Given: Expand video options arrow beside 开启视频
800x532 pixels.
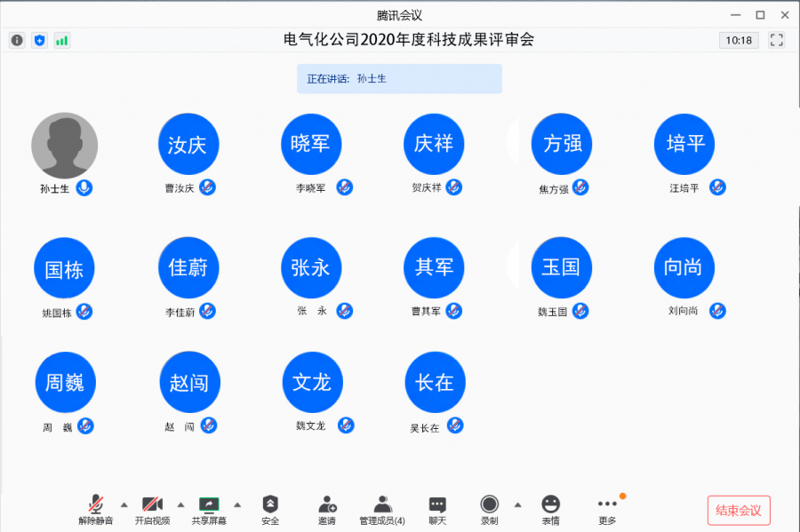Looking at the screenshot, I should point(180,505).
